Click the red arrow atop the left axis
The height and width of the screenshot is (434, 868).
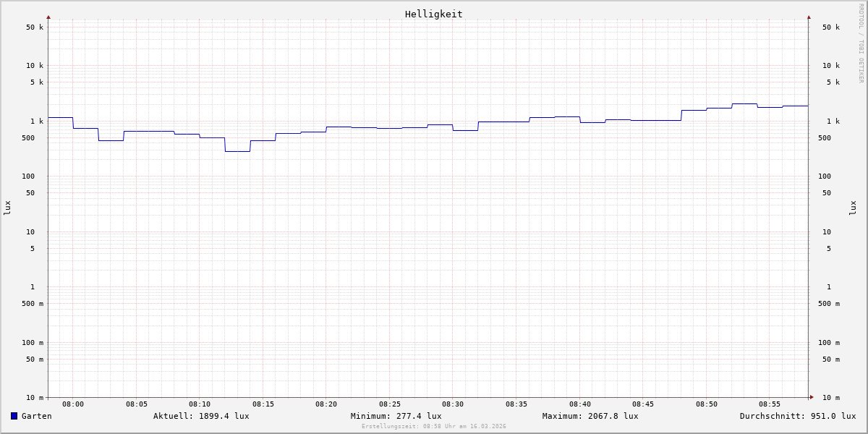48,17
